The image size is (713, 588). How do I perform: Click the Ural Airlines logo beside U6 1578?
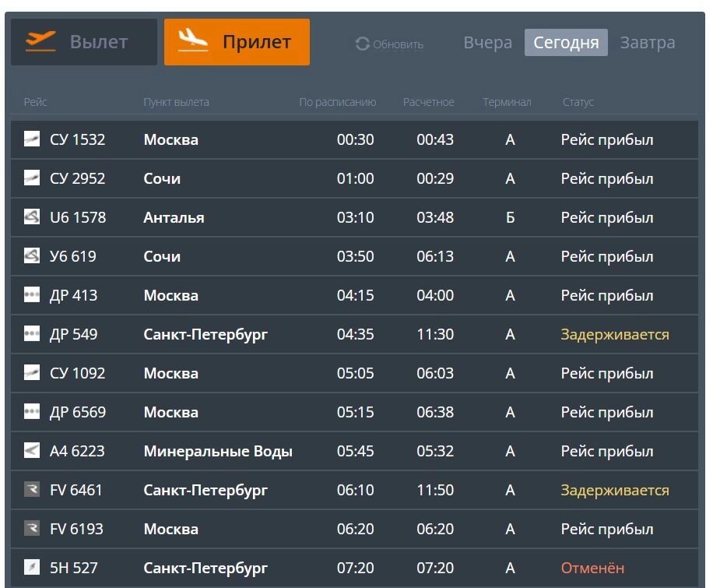click(32, 217)
